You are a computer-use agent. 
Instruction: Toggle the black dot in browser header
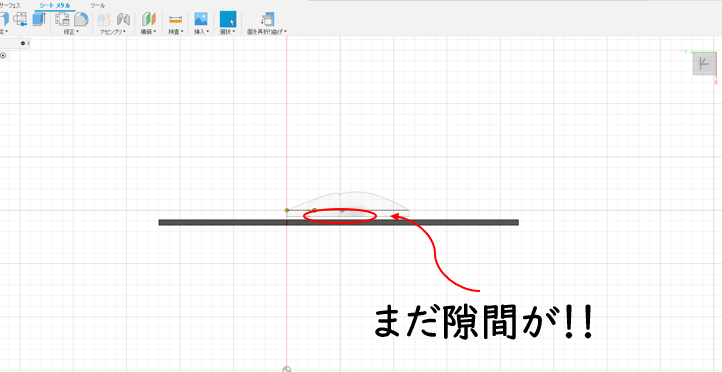[x=23, y=43]
